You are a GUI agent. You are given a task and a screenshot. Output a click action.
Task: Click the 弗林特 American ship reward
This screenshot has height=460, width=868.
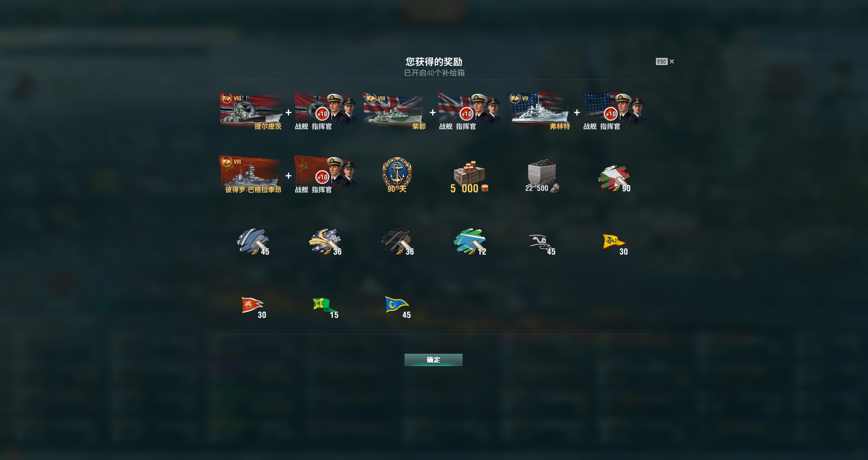(x=539, y=112)
